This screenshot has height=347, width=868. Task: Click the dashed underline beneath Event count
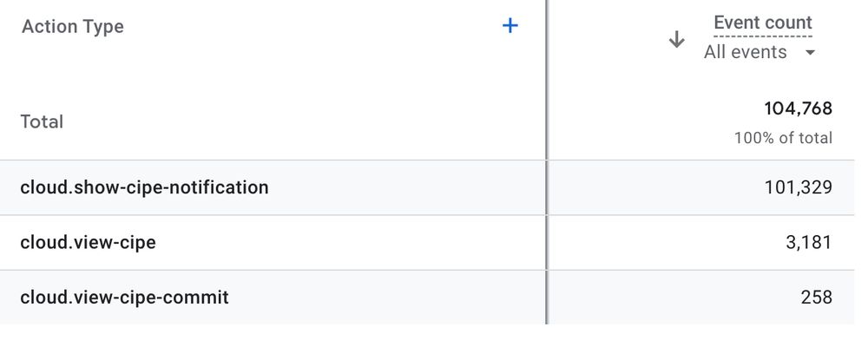763,36
